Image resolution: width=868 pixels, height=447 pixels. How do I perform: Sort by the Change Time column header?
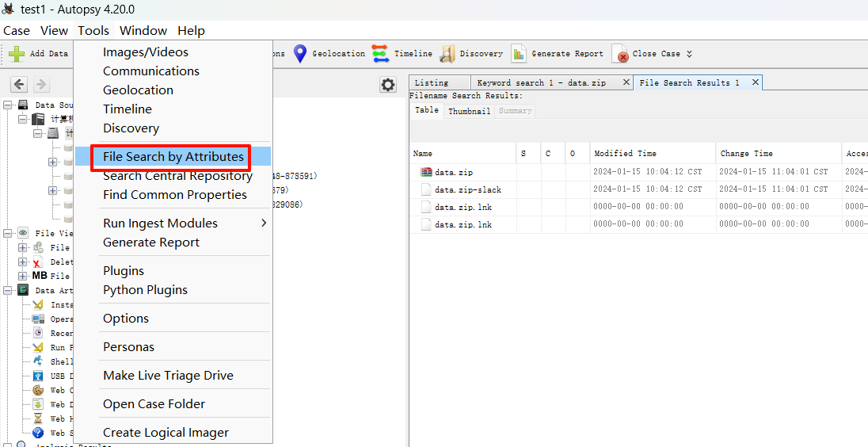pos(779,154)
